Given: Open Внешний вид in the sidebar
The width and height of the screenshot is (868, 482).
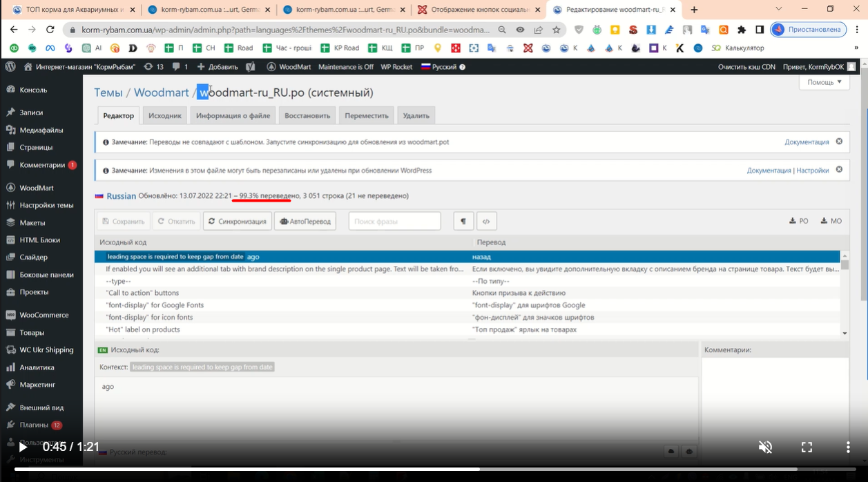Looking at the screenshot, I should coord(41,407).
